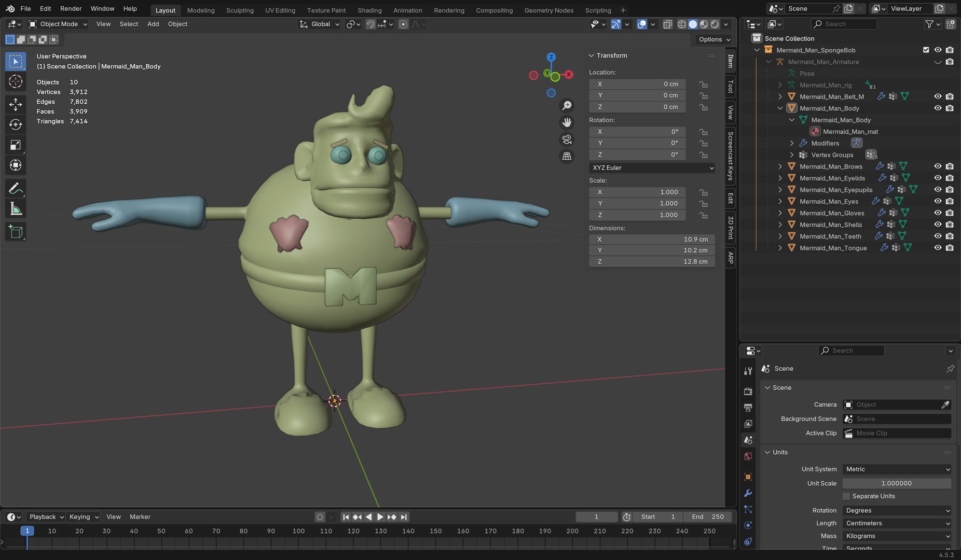961x560 pixels.
Task: Hide Mermaid_Man_Gloves in viewport
Action: click(938, 213)
